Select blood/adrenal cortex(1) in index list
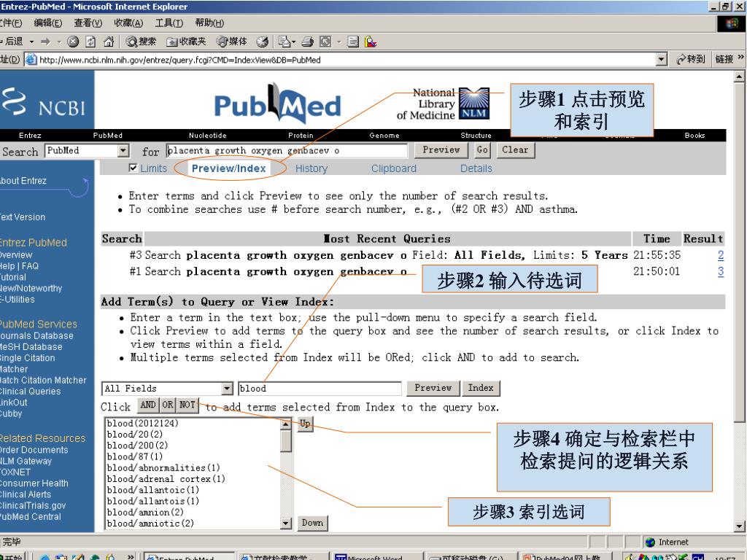The width and height of the screenshot is (747, 560). pyautogui.click(x=166, y=479)
